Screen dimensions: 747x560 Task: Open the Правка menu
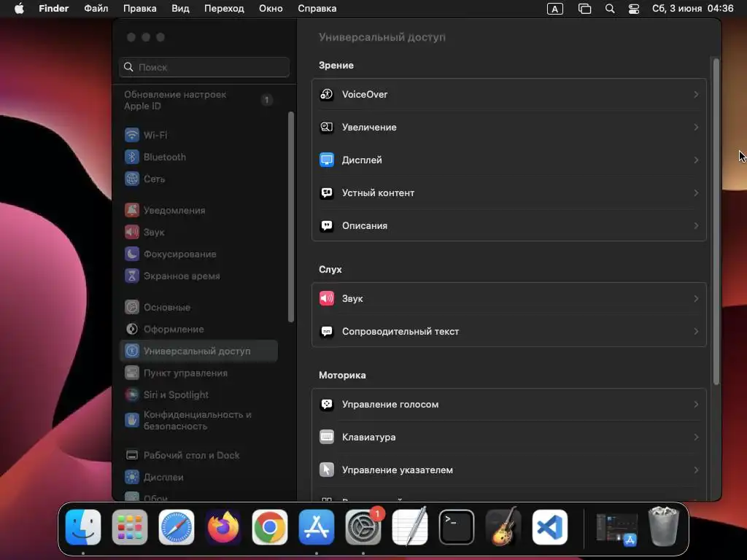(x=139, y=9)
